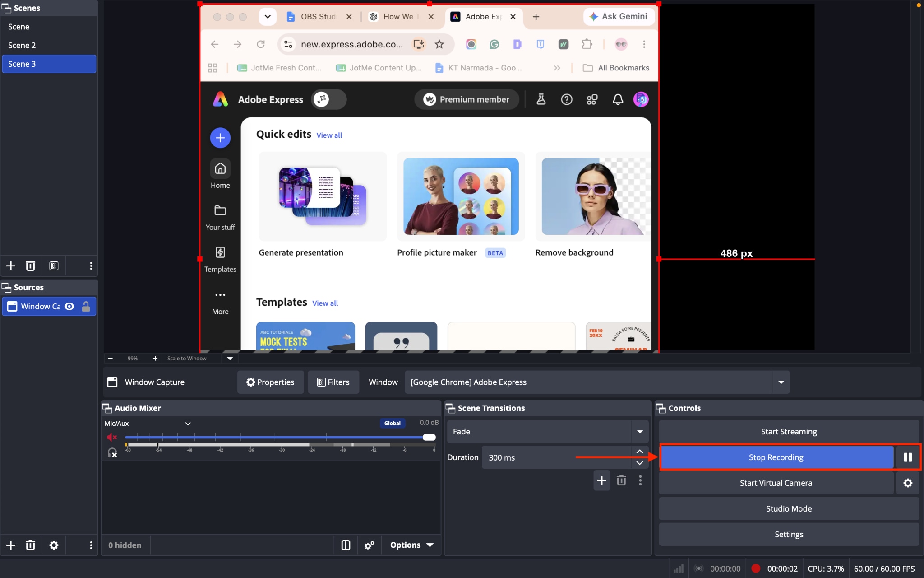Screen dimensions: 924x578
Task: Open Home in Adobe Express sidebar
Action: click(x=220, y=174)
